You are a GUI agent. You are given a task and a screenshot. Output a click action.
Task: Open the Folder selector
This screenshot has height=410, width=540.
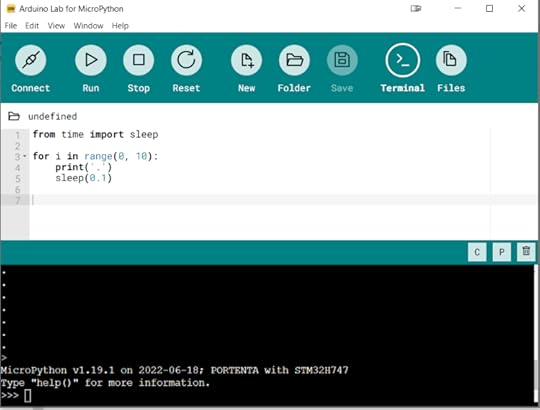pos(294,60)
